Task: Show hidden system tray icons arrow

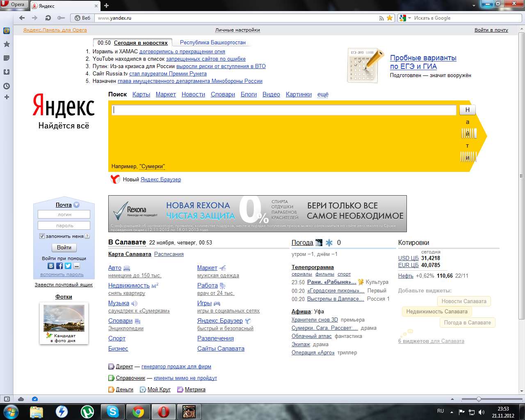Action: [452, 412]
